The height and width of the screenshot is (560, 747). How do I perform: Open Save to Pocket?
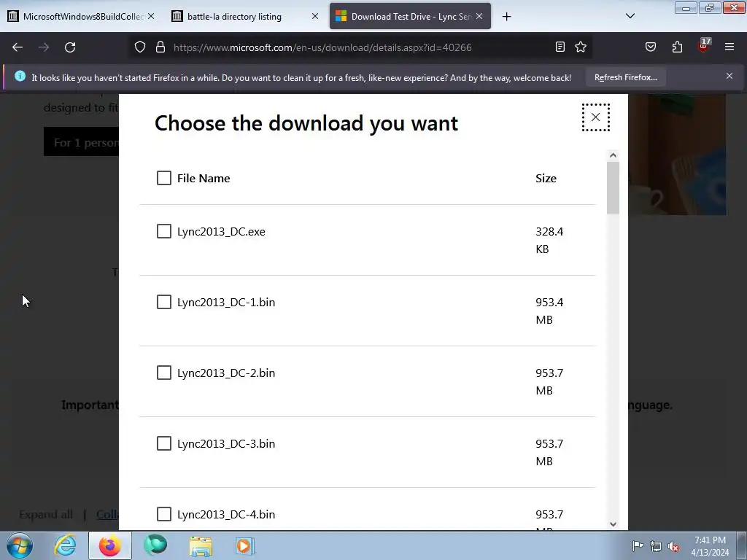pos(650,47)
